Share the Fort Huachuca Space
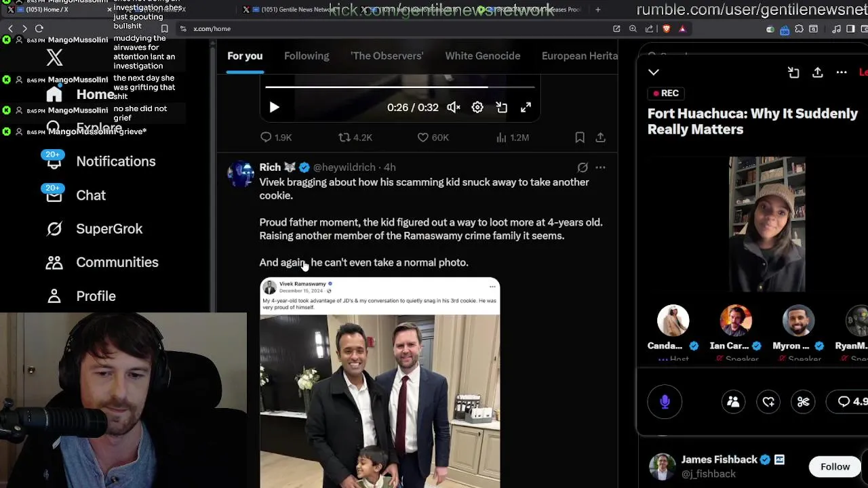The image size is (868, 488). pos(817,73)
